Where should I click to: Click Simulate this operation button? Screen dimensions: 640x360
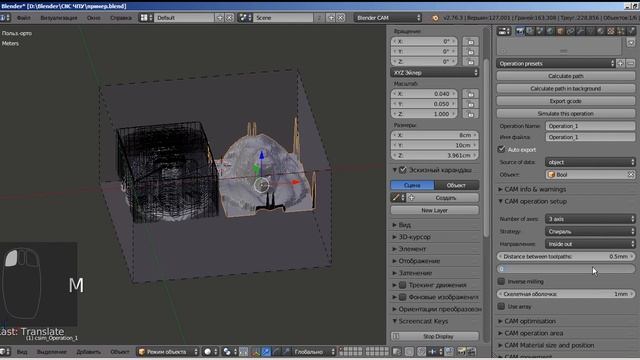pyautogui.click(x=566, y=113)
